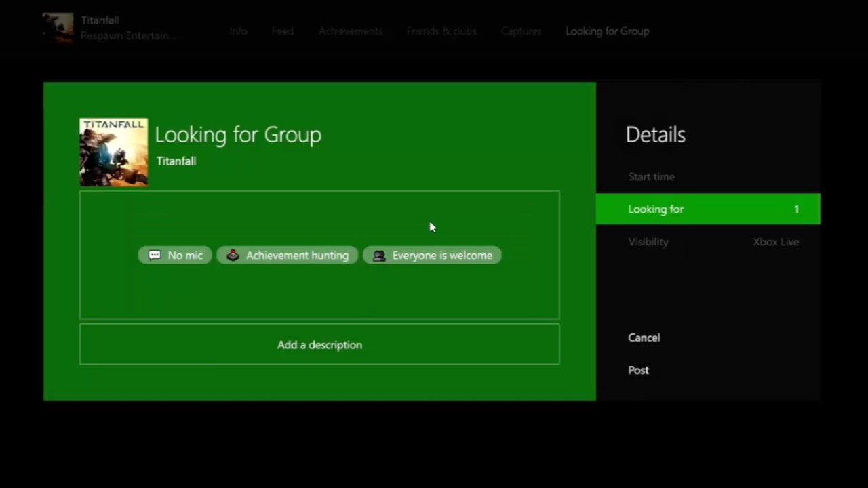Click the joystick icon on Achievement hunting tag
868x488 pixels.
[233, 256]
